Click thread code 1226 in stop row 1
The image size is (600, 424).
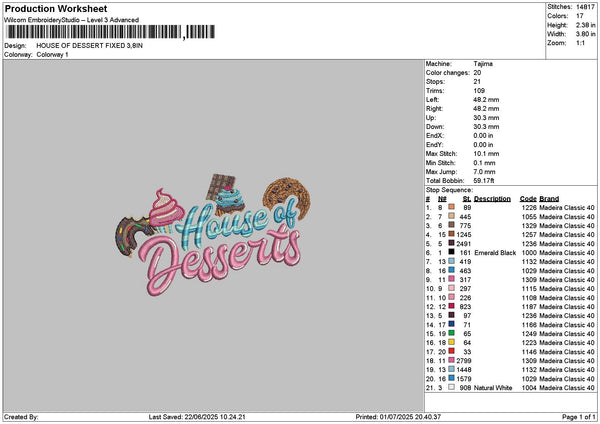pyautogui.click(x=529, y=208)
